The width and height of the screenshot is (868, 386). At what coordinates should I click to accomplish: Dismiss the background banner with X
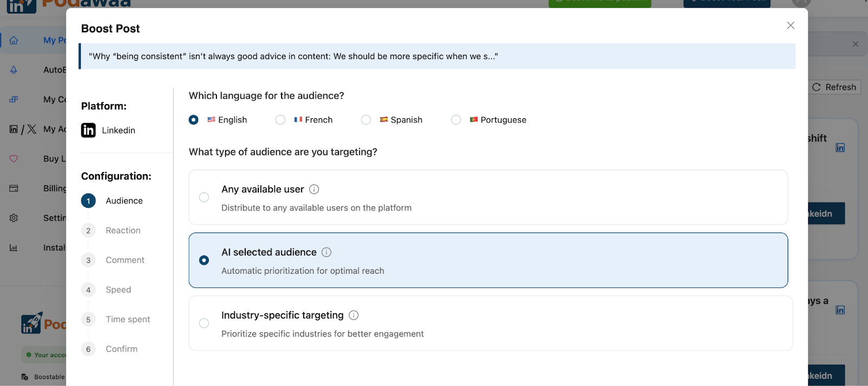(x=856, y=44)
